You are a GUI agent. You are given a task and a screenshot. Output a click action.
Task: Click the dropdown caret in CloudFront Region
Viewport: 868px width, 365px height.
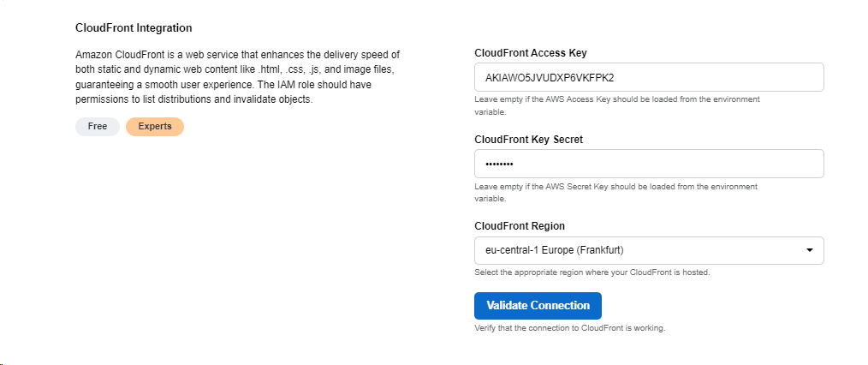point(810,250)
